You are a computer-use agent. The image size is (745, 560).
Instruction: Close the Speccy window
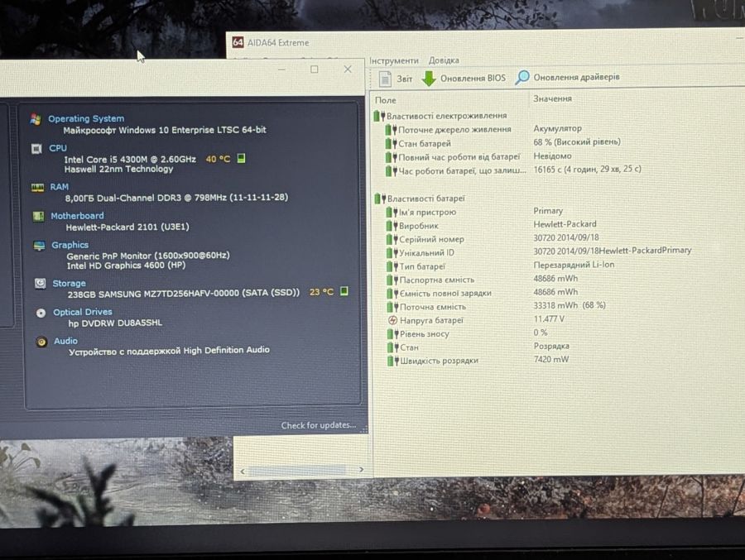click(x=348, y=69)
